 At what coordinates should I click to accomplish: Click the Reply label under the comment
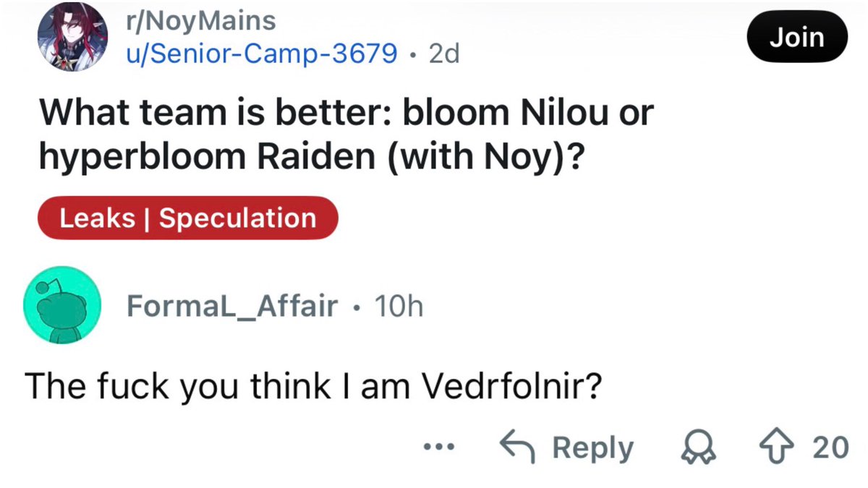[x=593, y=448]
